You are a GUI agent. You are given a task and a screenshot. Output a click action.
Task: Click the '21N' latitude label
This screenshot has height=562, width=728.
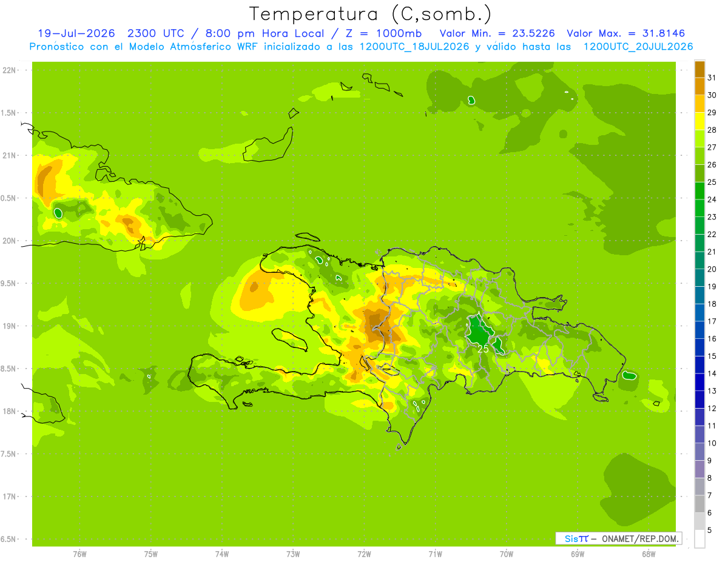tap(10, 155)
